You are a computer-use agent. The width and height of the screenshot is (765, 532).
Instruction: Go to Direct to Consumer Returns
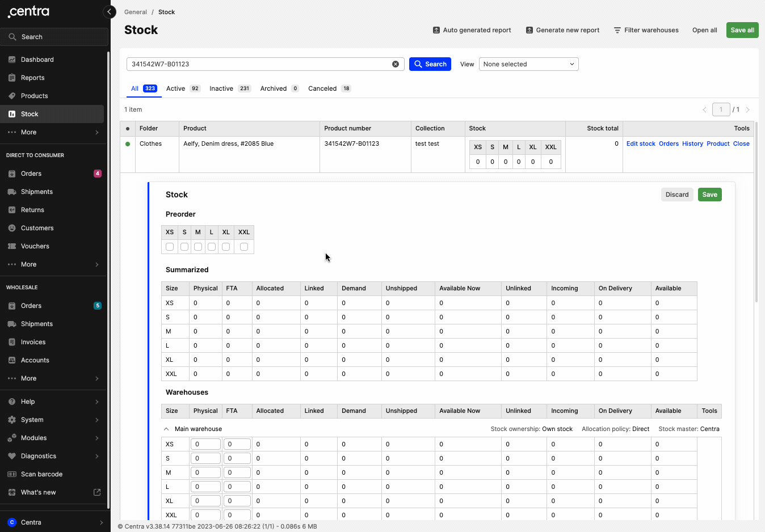click(x=32, y=210)
